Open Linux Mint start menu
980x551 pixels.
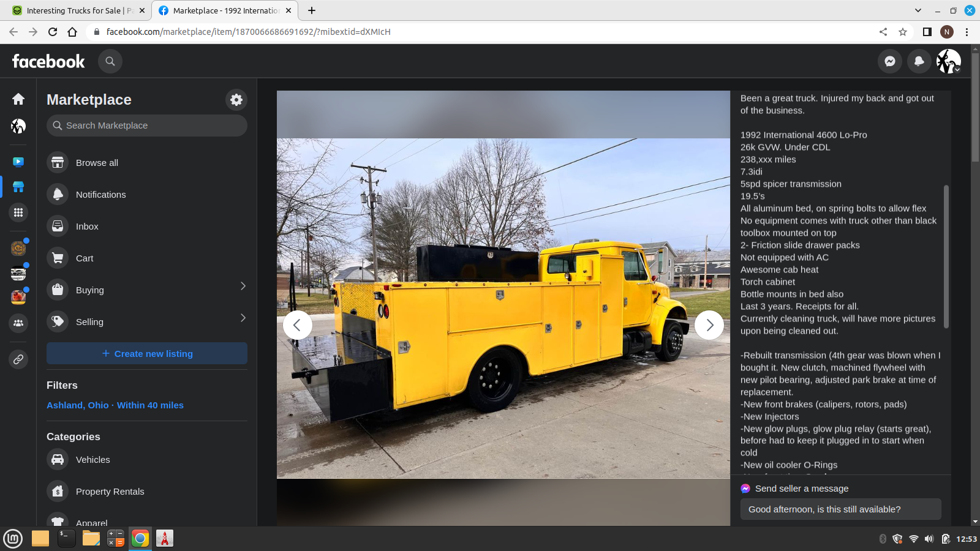click(x=13, y=539)
